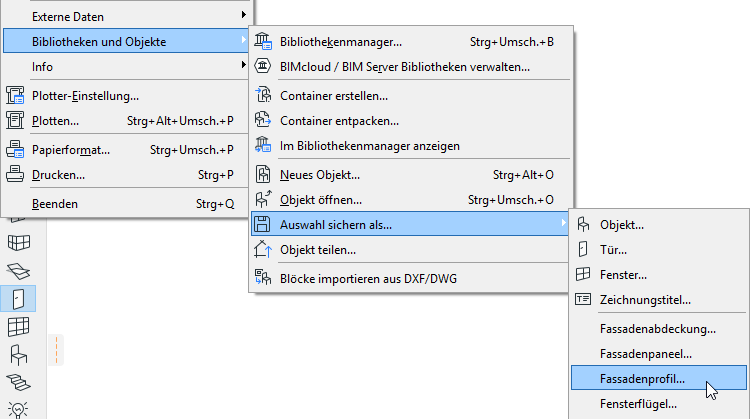Viewport: 750px width, 419px height.
Task: Expand the Info submenu arrow
Action: pos(243,66)
